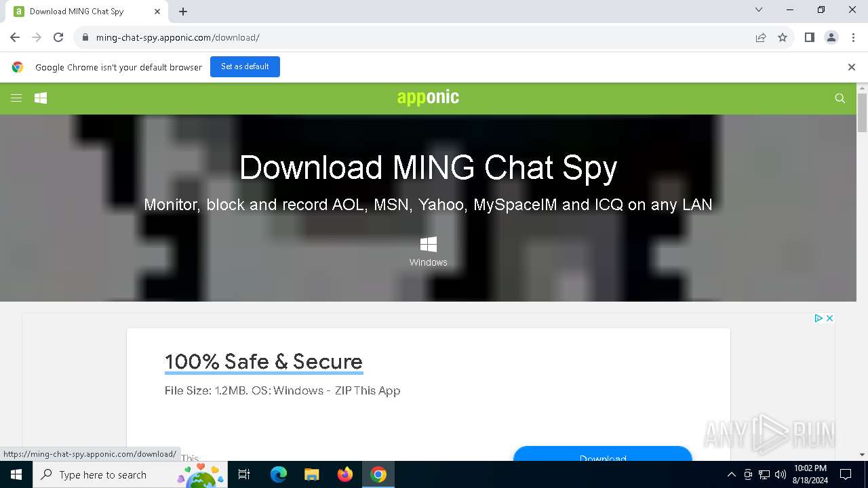Click the Monitor, block and record subtitle

[428, 205]
